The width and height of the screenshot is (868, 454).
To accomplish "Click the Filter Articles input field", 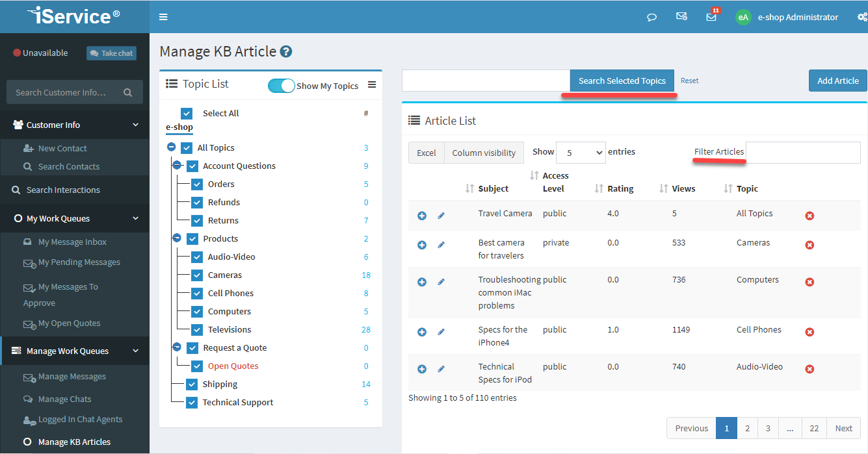I will pos(802,153).
